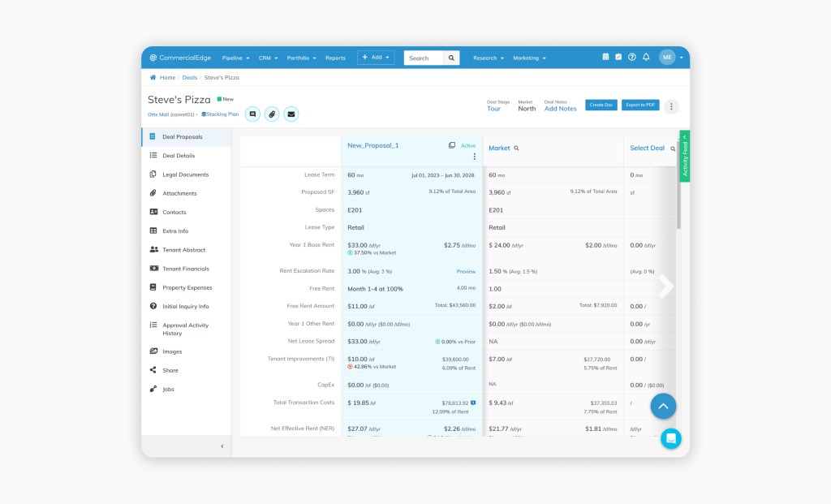Open the Reports menu item
This screenshot has width=831, height=504.
(x=335, y=58)
